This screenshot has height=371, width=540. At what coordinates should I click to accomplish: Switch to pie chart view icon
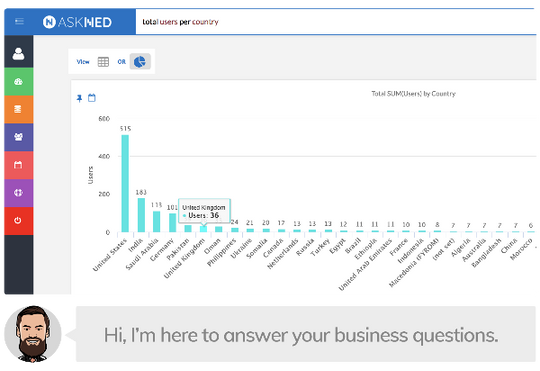140,62
